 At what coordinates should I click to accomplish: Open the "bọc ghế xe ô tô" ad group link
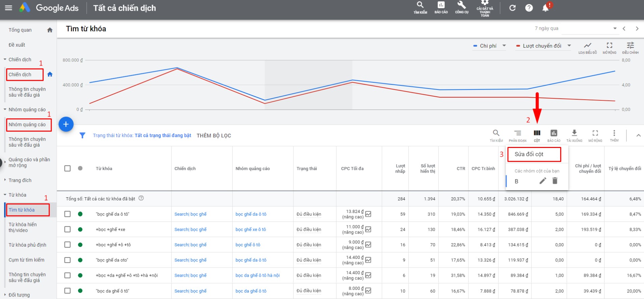tap(251, 229)
